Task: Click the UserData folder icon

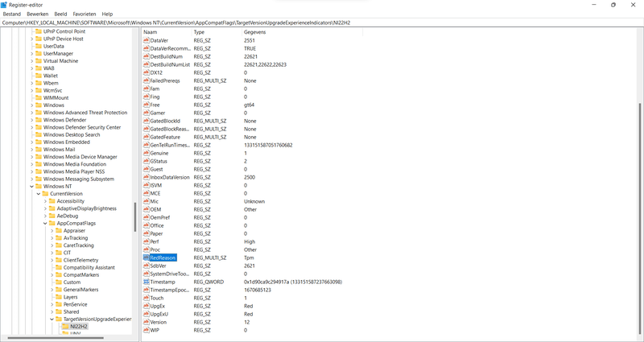Action: pyautogui.click(x=39, y=46)
